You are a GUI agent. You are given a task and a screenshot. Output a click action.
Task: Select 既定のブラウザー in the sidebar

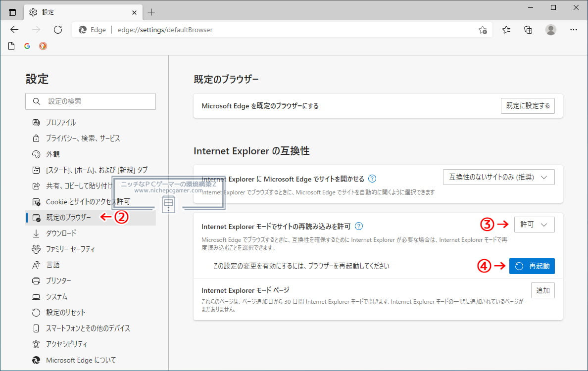91,217
